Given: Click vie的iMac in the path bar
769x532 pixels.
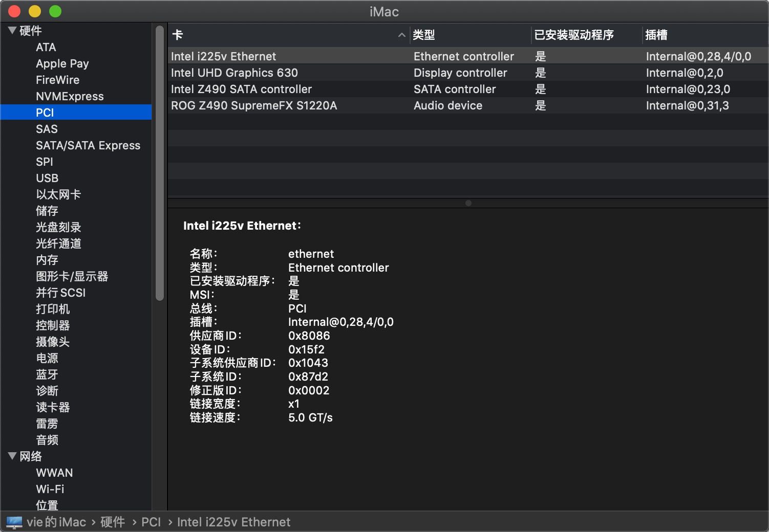Looking at the screenshot, I should 56,522.
